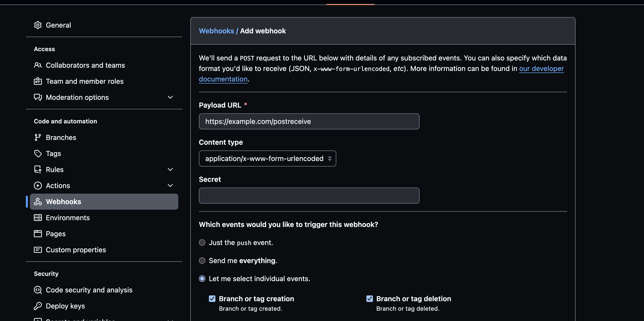Focus the Payload URL input field
This screenshot has height=321, width=644.
[309, 121]
